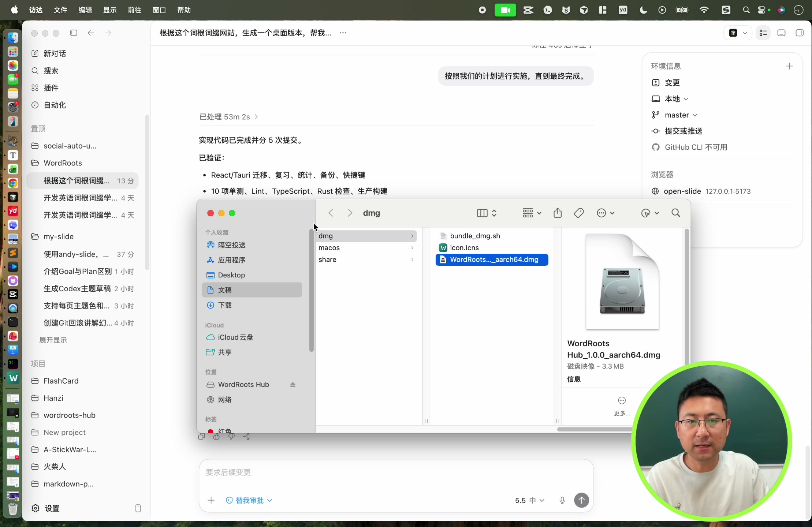Open the 本地 environment dropdown
This screenshot has height=527, width=812.
pyautogui.click(x=677, y=99)
